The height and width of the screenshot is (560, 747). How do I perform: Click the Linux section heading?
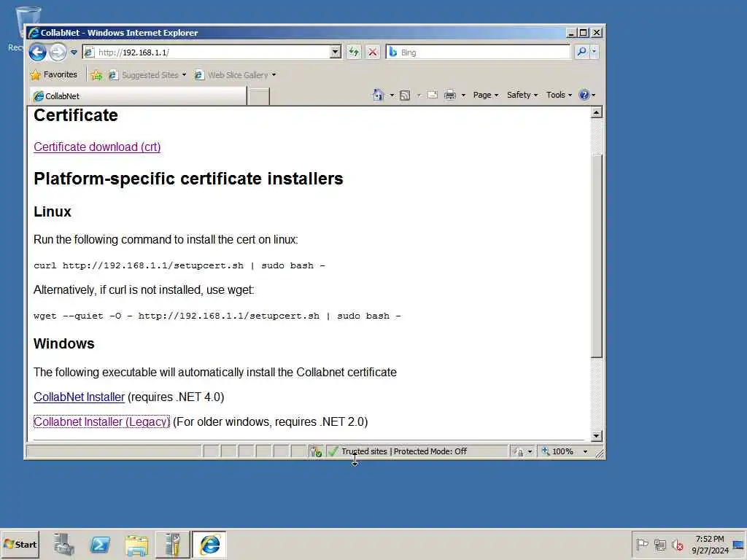(x=53, y=211)
